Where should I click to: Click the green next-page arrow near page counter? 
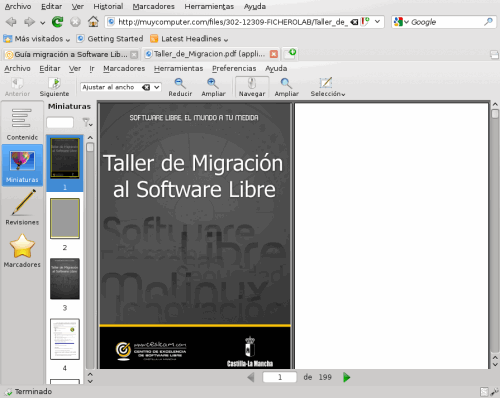tap(346, 377)
